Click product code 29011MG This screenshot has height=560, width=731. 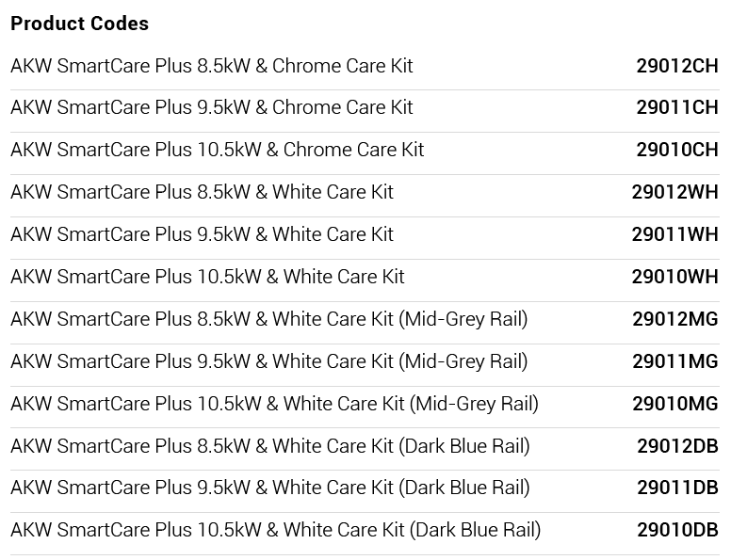point(674,361)
